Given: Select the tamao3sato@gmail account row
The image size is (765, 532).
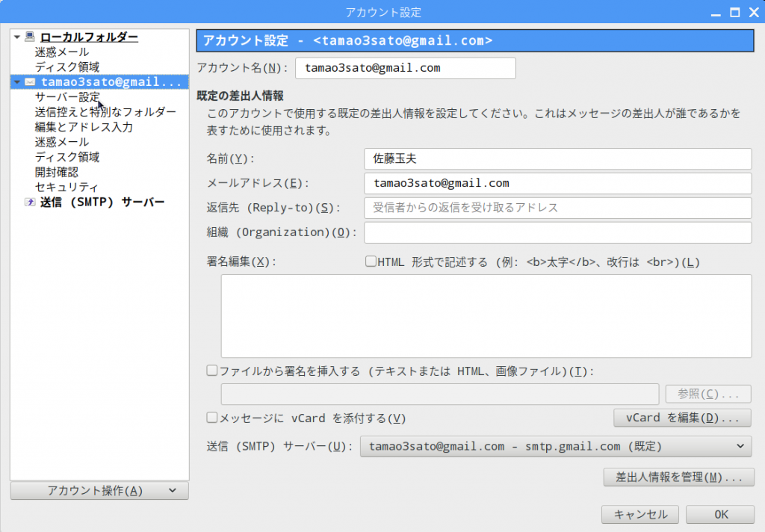Looking at the screenshot, I should pos(99,82).
